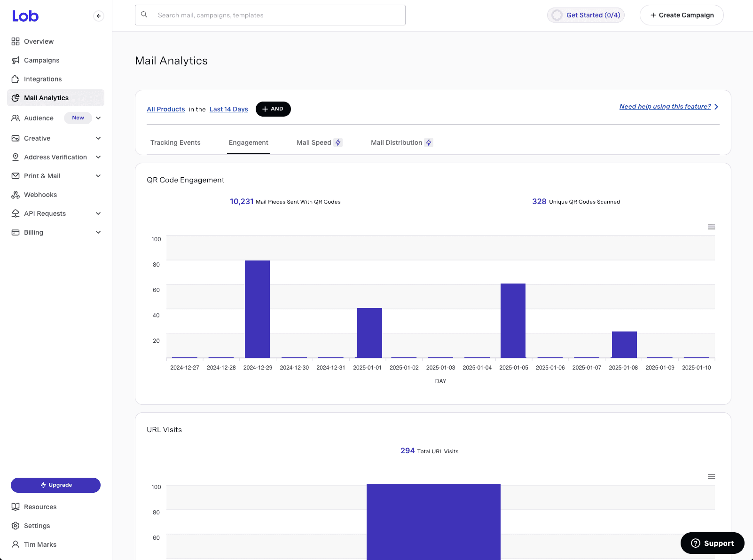This screenshot has width=753, height=560.
Task: Click the search magnifier icon
Action: point(144,15)
